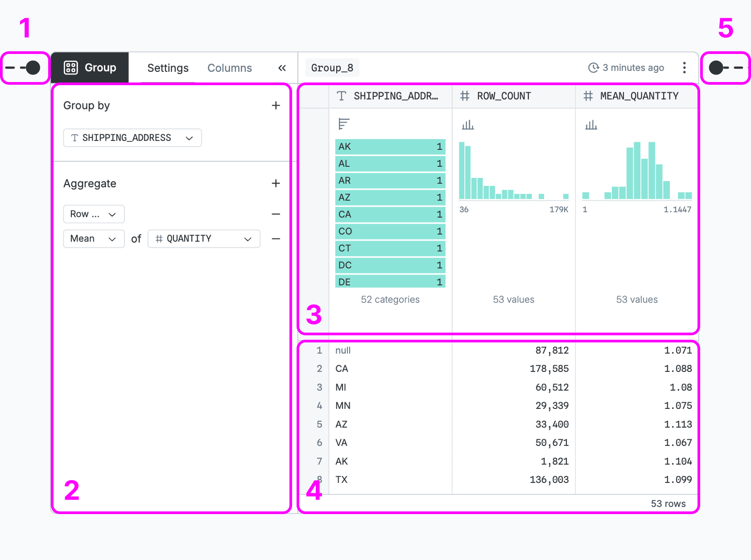751x560 pixels.
Task: Click the histogram icon under ROW_COUNT
Action: click(467, 125)
